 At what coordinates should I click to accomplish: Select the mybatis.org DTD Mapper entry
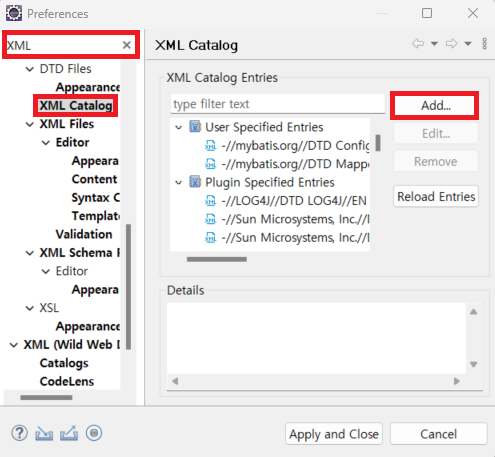coord(295,164)
